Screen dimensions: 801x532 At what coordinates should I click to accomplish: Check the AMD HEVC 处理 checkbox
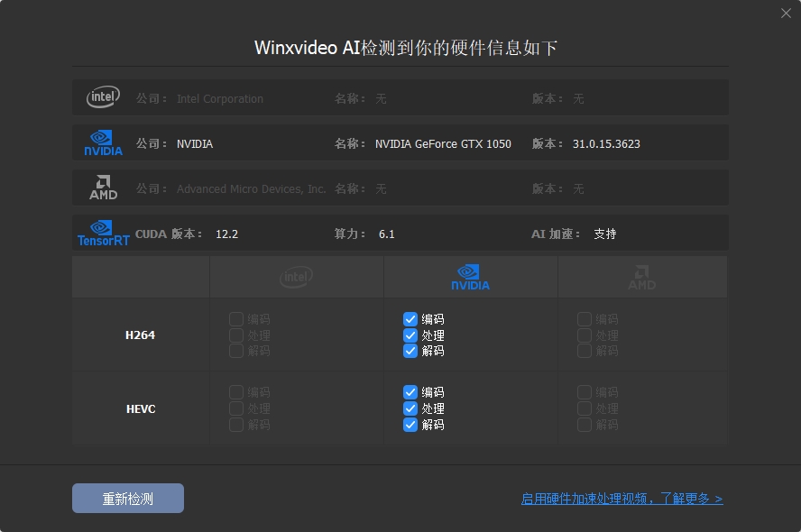tap(585, 408)
